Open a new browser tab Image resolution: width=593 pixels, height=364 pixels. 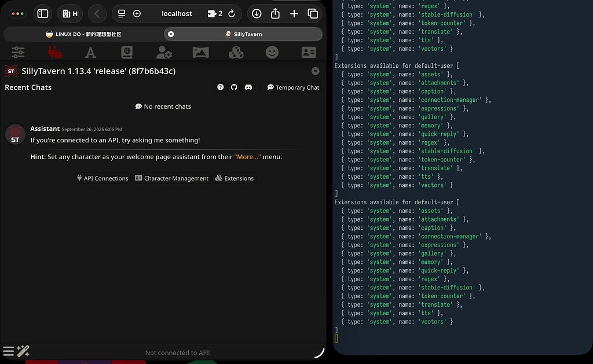pyautogui.click(x=294, y=14)
